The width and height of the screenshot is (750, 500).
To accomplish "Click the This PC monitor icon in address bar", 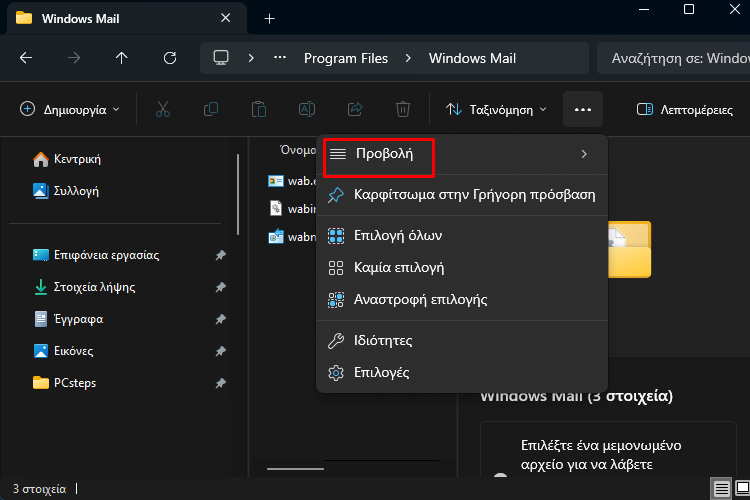I will (221, 58).
